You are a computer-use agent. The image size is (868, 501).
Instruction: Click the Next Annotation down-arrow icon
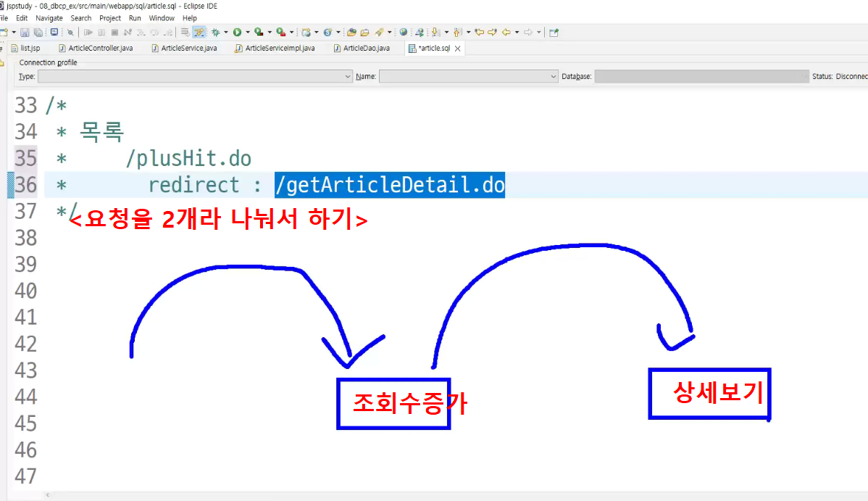(435, 32)
